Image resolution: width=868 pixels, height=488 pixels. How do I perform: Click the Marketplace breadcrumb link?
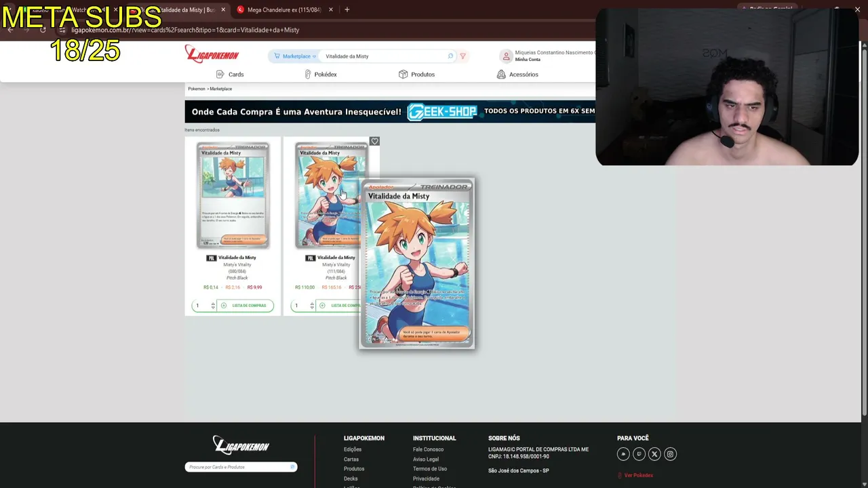pos(221,89)
